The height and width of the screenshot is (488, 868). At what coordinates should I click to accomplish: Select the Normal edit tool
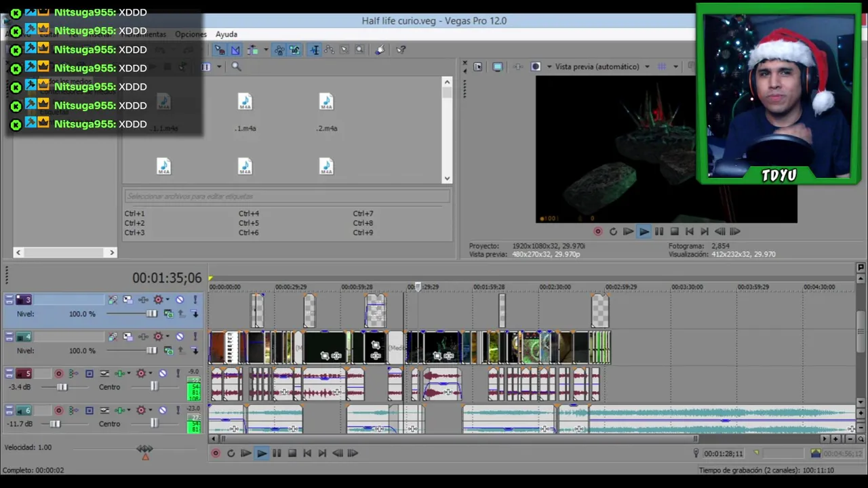(314, 49)
